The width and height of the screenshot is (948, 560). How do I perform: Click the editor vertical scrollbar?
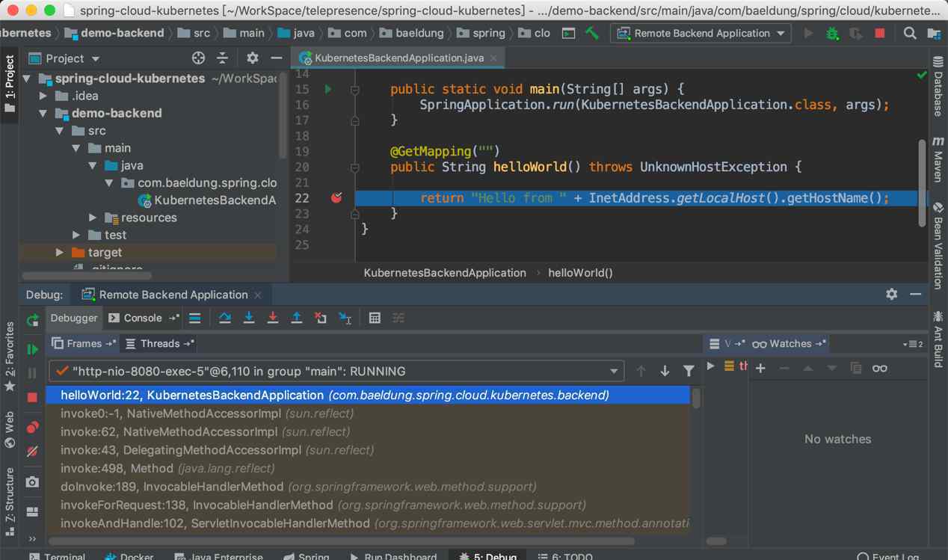point(922,183)
